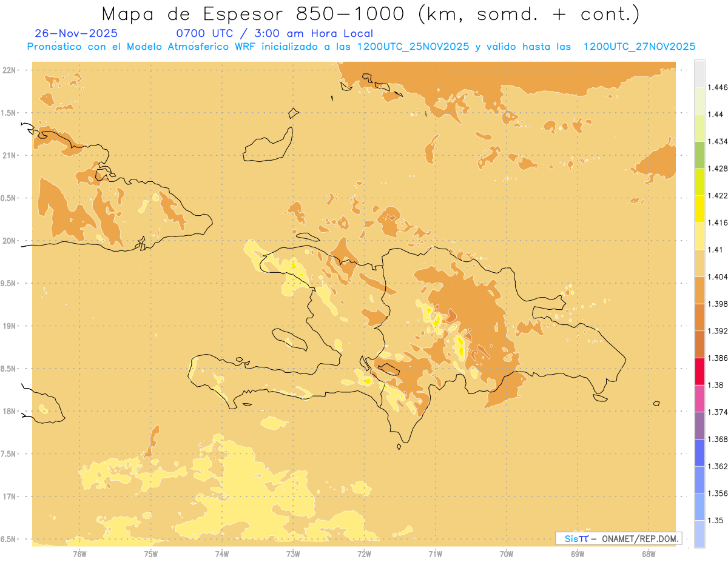Click the legend value "1.428"
Viewport: 728px width, 562px height.
(717, 169)
